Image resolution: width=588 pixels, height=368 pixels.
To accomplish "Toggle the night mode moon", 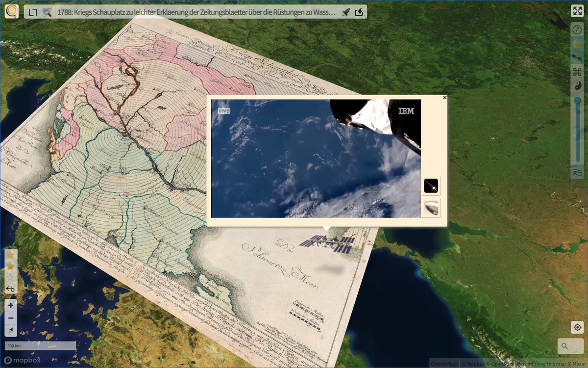I will [577, 44].
